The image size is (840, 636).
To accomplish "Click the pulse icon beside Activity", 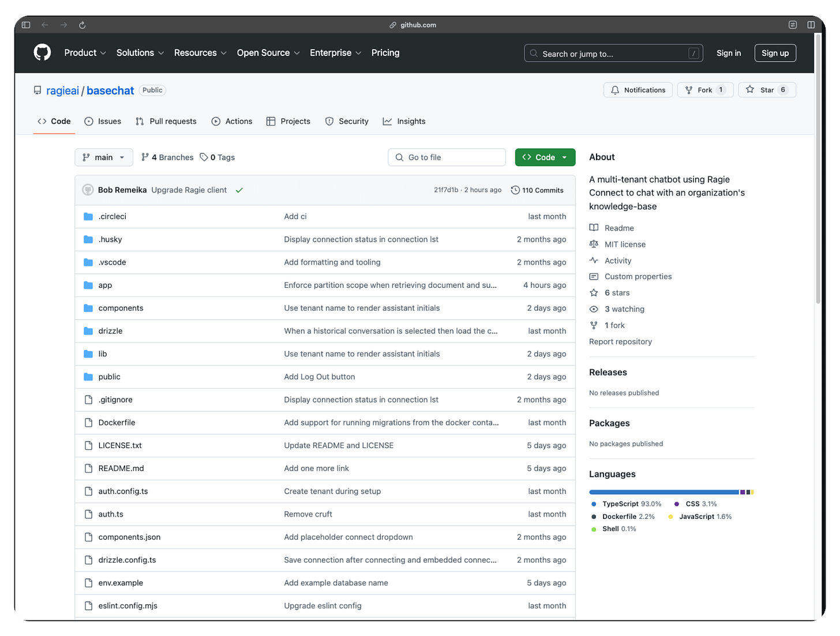I will coord(594,260).
